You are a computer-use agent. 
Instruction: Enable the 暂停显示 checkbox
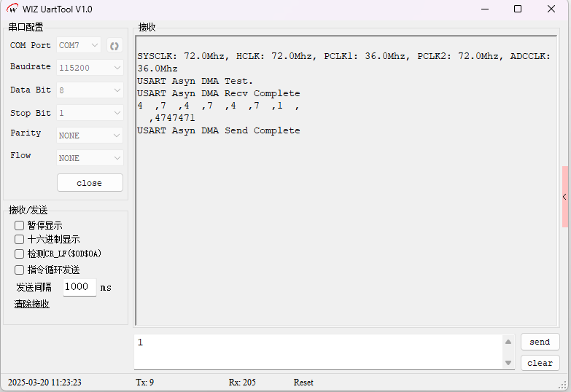20,225
